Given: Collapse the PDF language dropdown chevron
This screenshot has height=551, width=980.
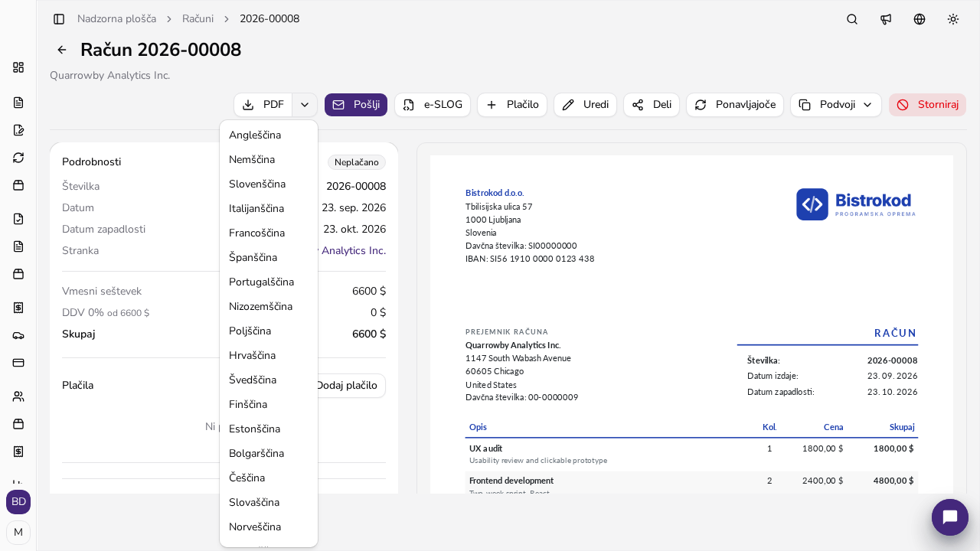Looking at the screenshot, I should click(x=305, y=105).
